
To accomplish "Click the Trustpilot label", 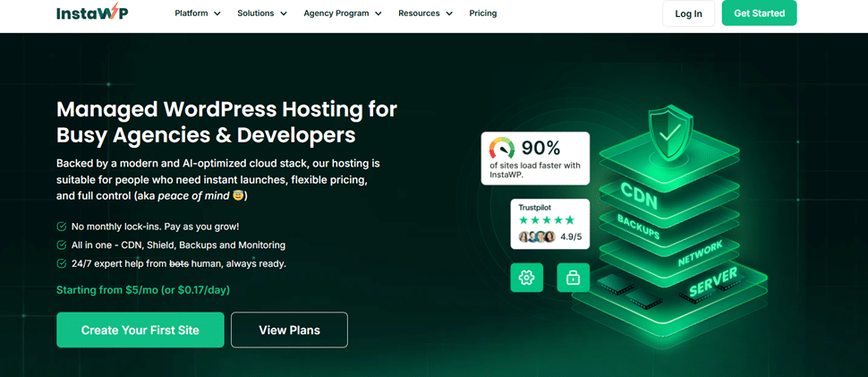I will [535, 207].
